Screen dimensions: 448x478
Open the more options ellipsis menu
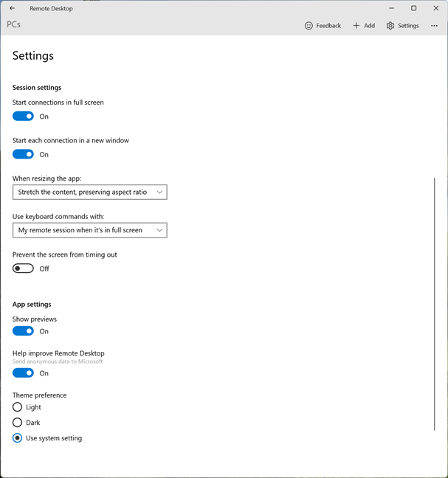[x=434, y=26]
